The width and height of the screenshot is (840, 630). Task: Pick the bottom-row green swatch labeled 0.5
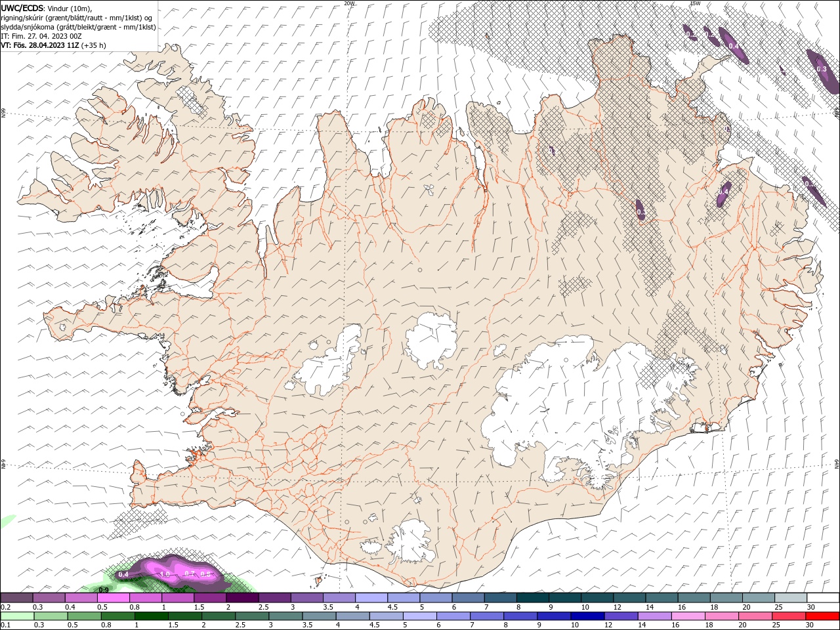click(84, 616)
